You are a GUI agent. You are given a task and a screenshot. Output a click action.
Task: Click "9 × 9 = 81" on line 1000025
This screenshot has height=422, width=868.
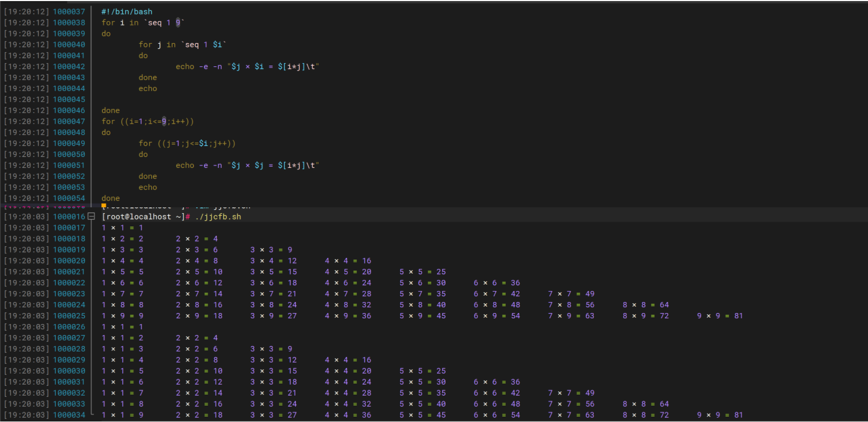pos(720,316)
